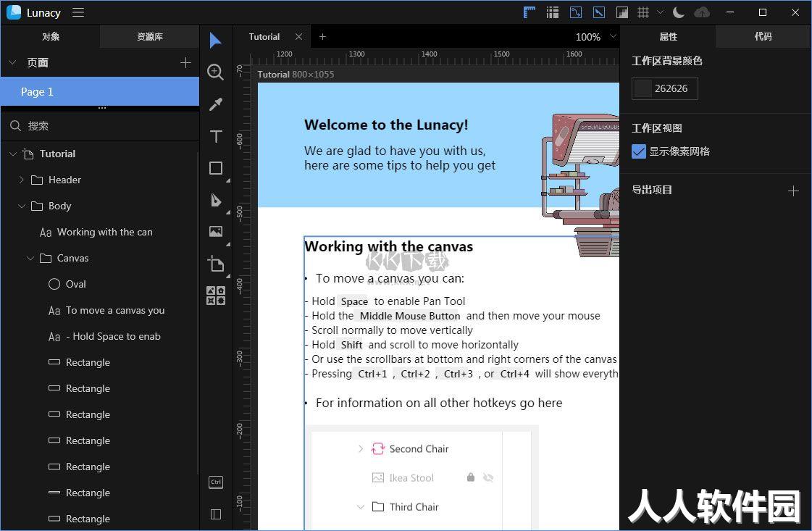The width and height of the screenshot is (812, 531).
Task: Select the Artboard tool
Action: (x=216, y=264)
